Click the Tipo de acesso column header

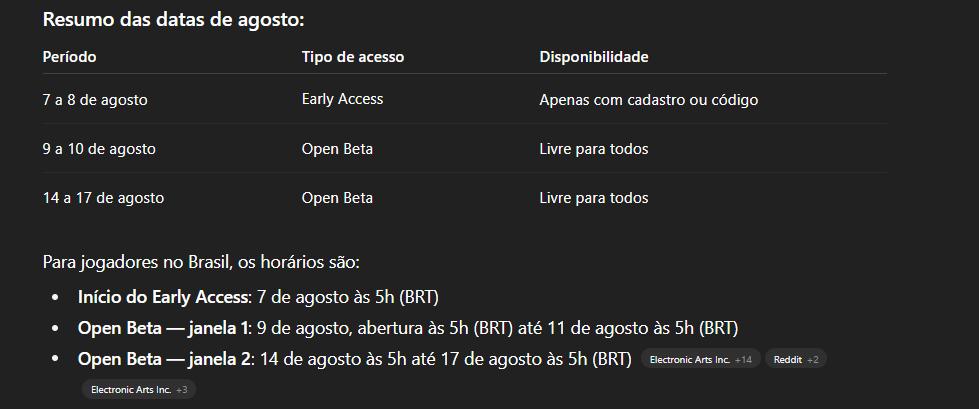tap(352, 57)
